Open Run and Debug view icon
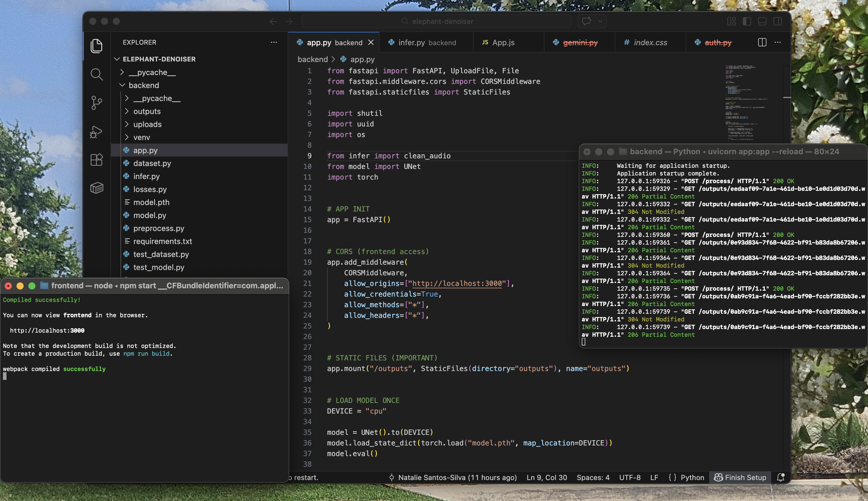This screenshot has width=868, height=501. pyautogui.click(x=97, y=132)
